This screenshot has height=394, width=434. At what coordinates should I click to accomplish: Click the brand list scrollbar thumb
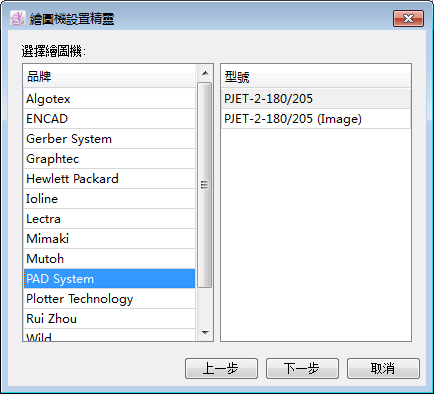pos(205,185)
